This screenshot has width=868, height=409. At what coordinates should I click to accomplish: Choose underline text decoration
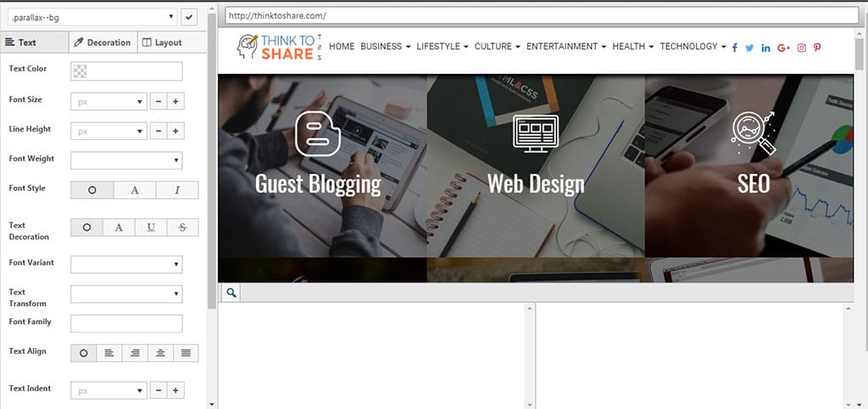(x=151, y=227)
